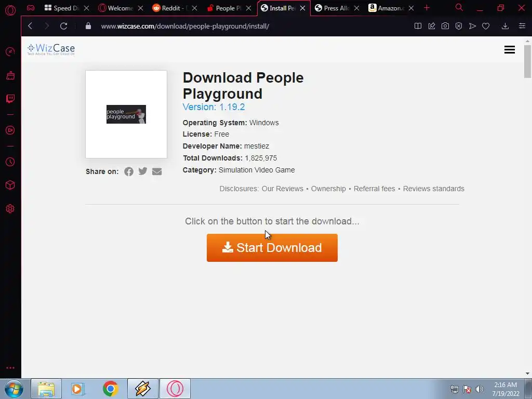This screenshot has height=399, width=532.
Task: Click the volume speaker tray icon
Action: (480, 389)
